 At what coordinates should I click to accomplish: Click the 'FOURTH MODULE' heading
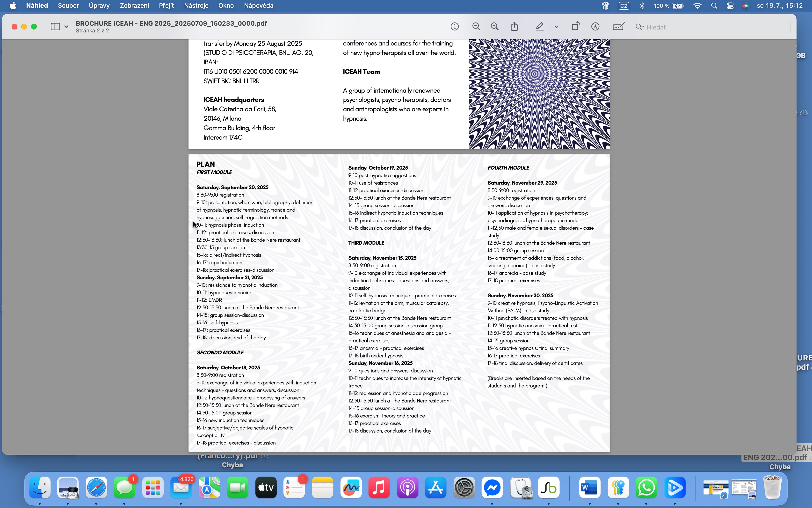click(508, 168)
